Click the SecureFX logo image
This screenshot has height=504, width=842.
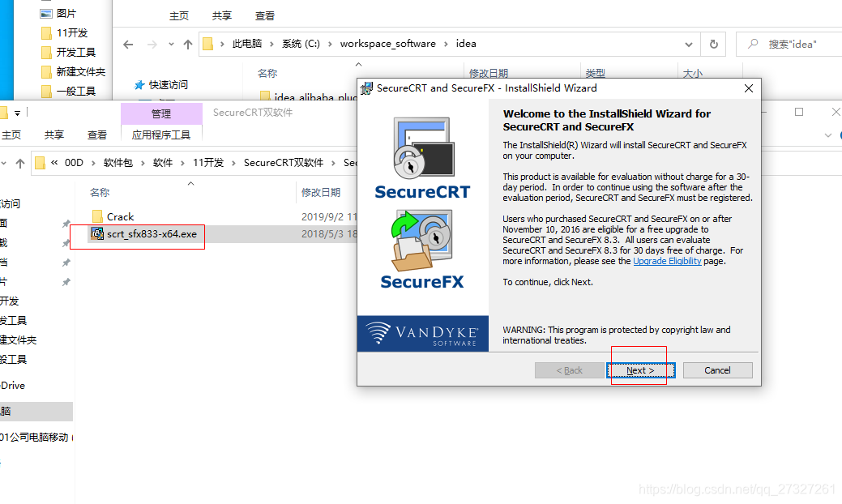[422, 250]
